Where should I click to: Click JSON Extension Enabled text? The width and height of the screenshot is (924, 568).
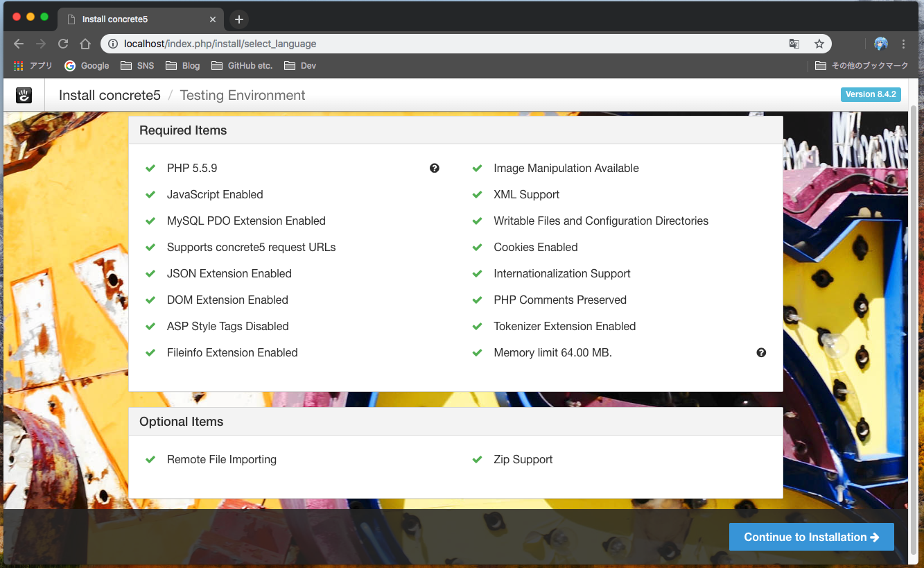click(229, 273)
